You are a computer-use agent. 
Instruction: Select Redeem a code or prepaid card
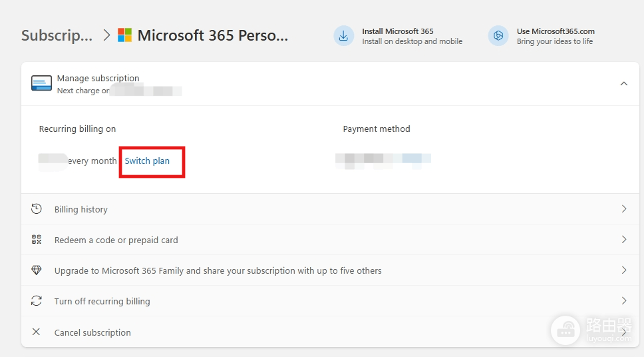pos(116,240)
